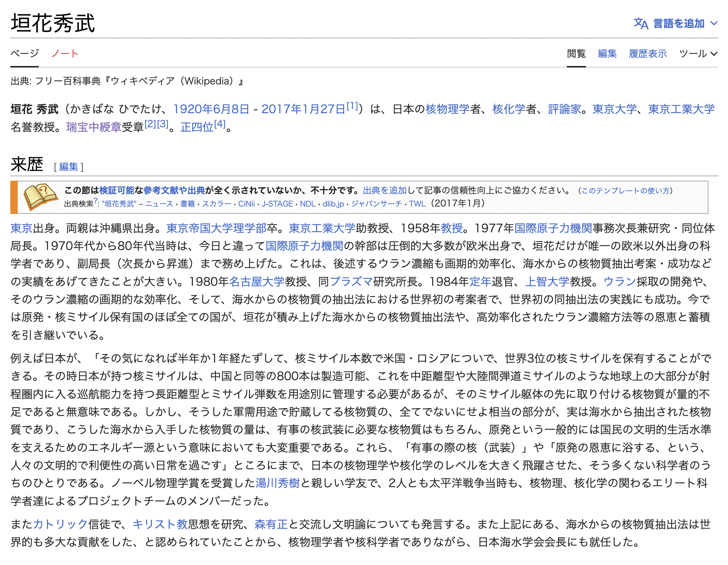This screenshot has width=728, height=565.
Task: Open the 瑞宝中綬章 link
Action: point(94,127)
